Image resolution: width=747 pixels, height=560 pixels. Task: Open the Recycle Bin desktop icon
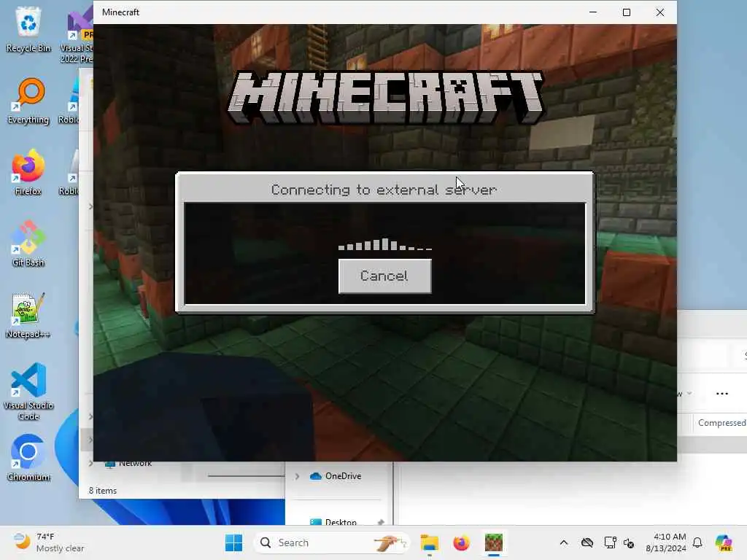[x=28, y=28]
